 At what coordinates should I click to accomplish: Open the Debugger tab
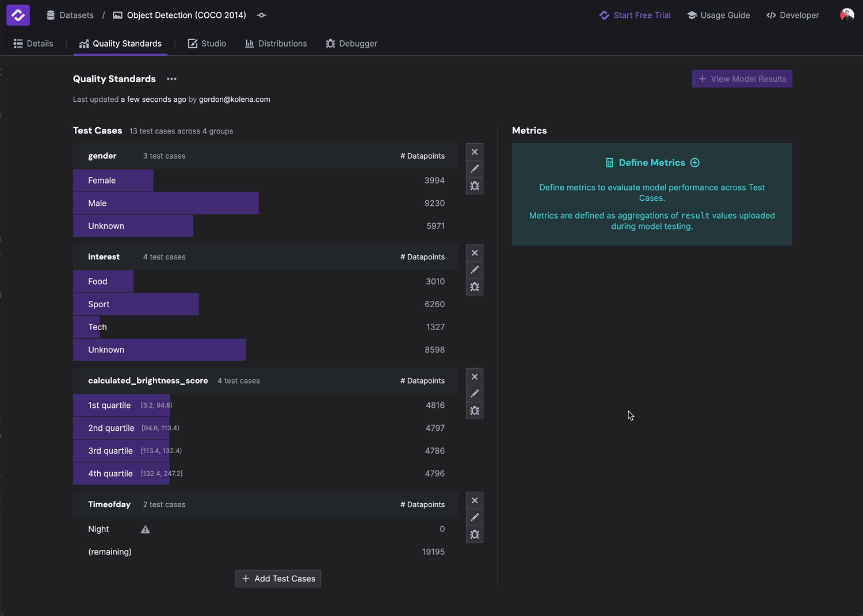[x=352, y=44]
